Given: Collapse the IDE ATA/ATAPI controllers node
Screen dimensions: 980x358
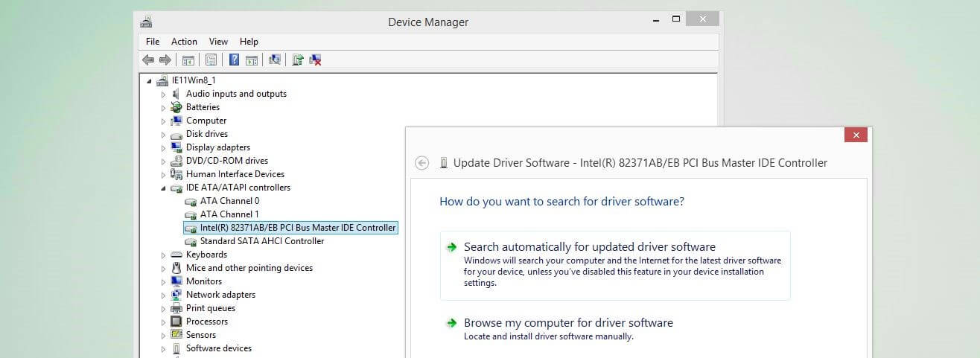Looking at the screenshot, I should pyautogui.click(x=163, y=188).
